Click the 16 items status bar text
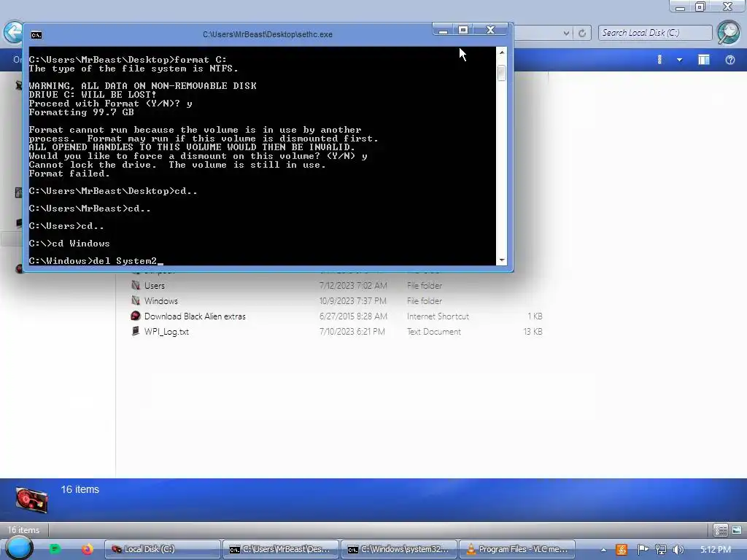747x560 pixels. 23,529
